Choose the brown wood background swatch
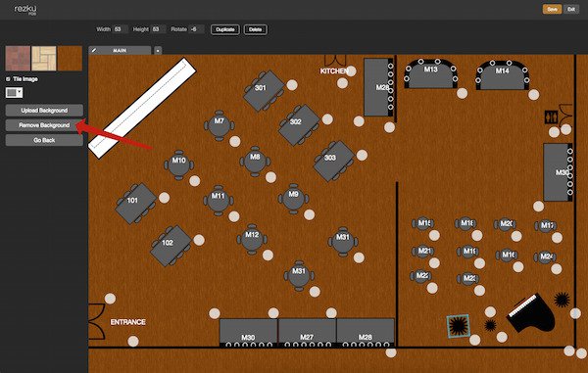Image resolution: width=588 pixels, height=373 pixels. 70,59
